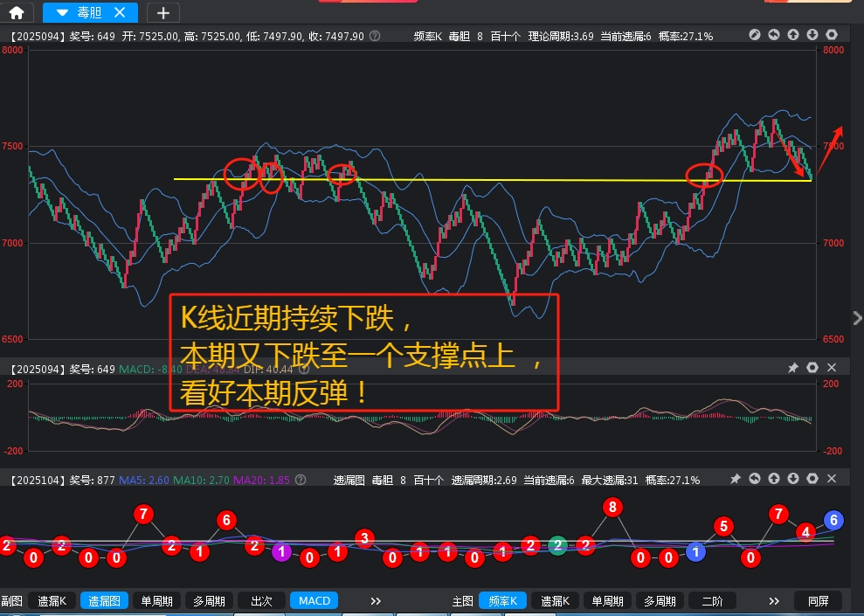Toggle the MACD sub-chart button
Viewport: 864px width, 616px height.
(314, 600)
